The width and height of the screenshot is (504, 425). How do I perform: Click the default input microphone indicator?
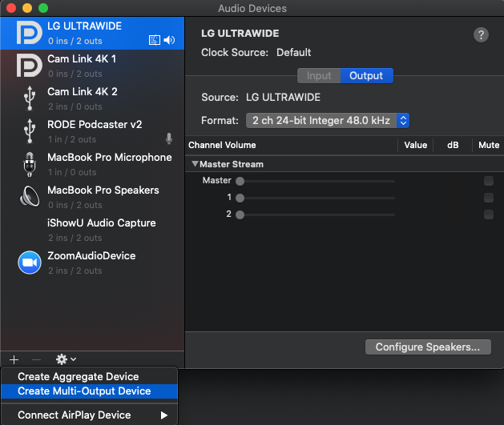click(169, 138)
